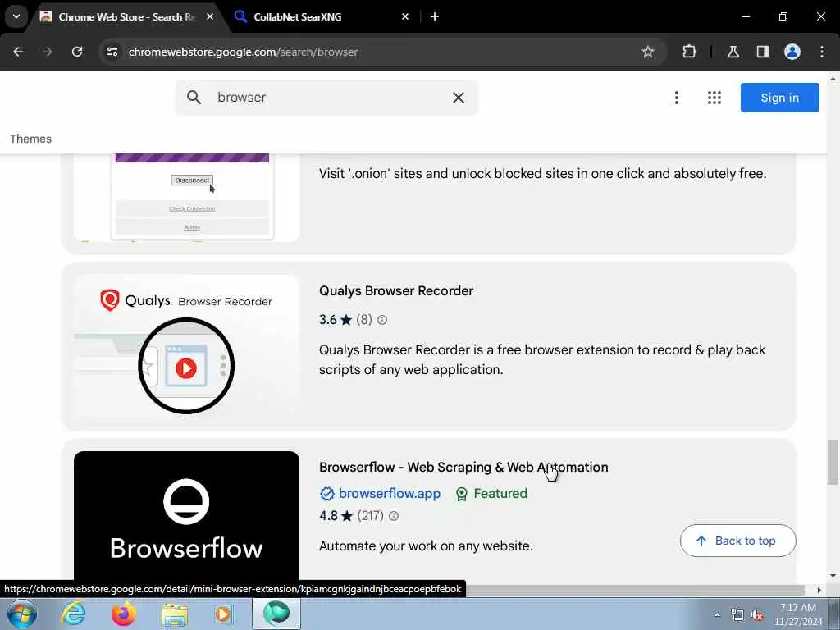
Task: Click the '.onion' sites description text
Action: (x=543, y=174)
